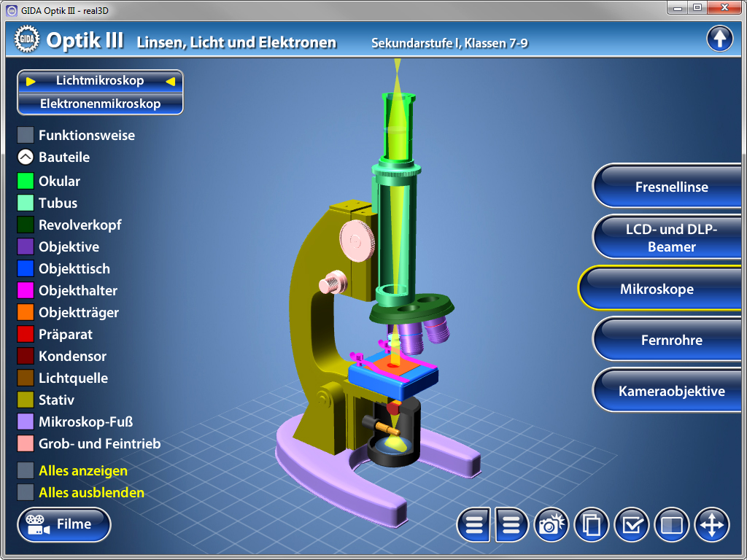Viewport: 747px width, 560px height.
Task: Toggle the green Okular color swatch
Action: pyautogui.click(x=26, y=181)
